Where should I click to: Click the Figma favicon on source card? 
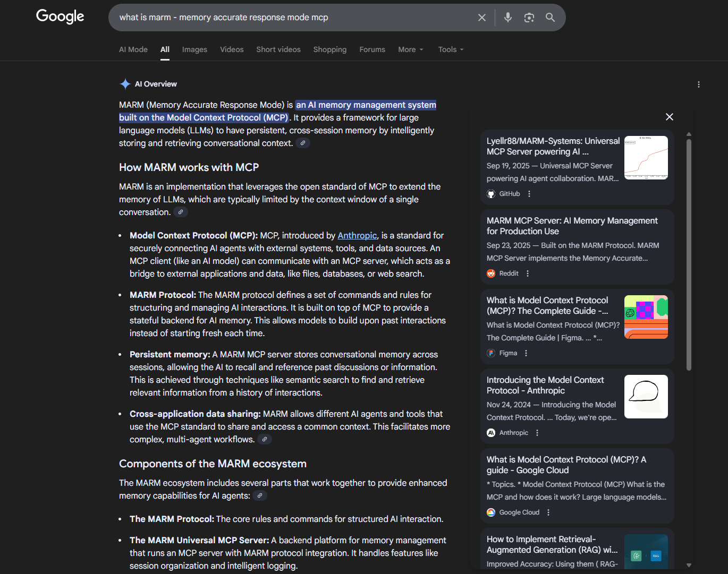[x=491, y=353]
